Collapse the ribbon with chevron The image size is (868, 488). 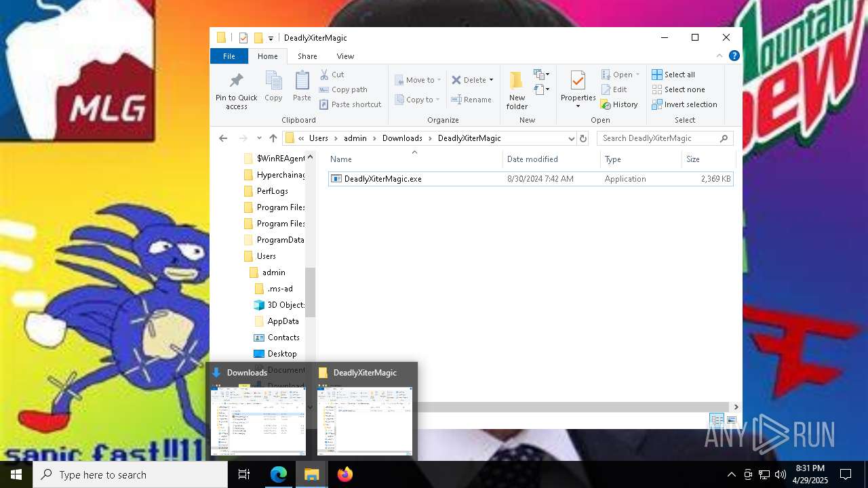point(719,56)
